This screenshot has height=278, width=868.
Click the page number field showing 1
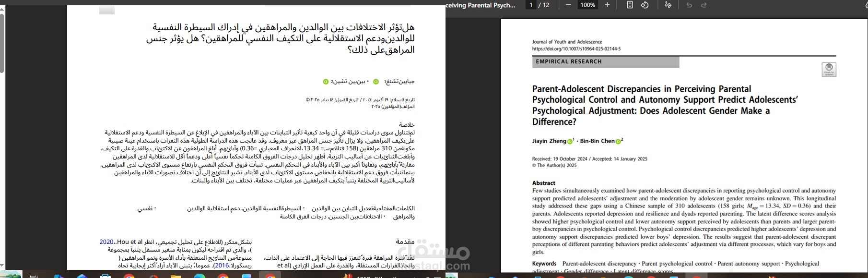[x=530, y=5]
